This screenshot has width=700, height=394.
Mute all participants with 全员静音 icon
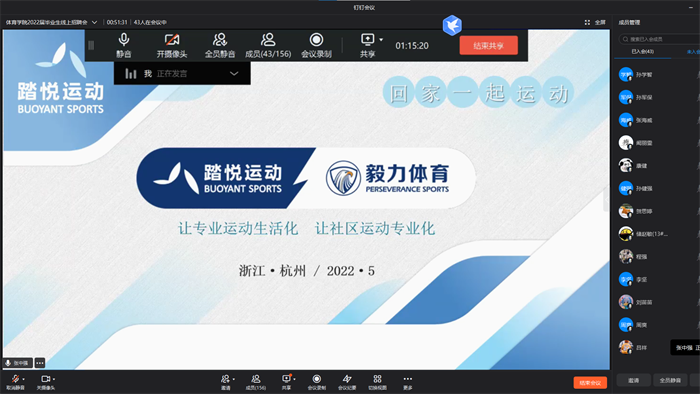(220, 45)
